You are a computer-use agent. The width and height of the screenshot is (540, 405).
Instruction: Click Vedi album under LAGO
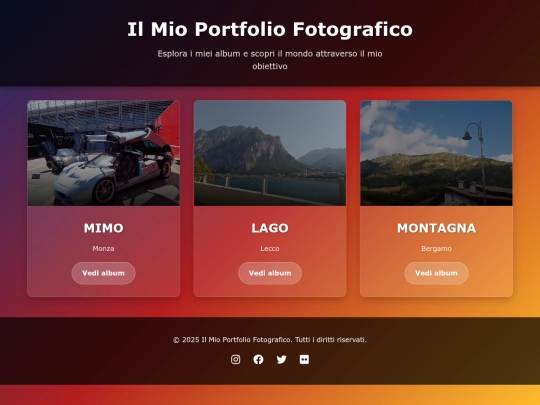point(270,273)
